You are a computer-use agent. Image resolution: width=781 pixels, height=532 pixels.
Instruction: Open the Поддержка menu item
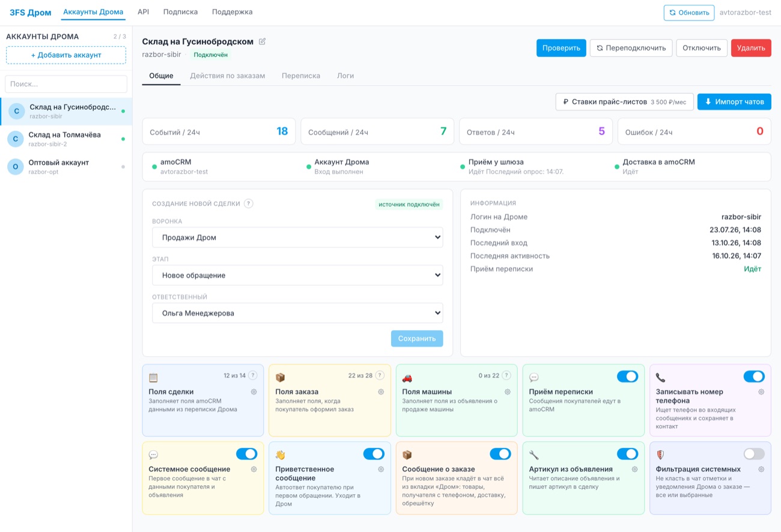coord(232,11)
